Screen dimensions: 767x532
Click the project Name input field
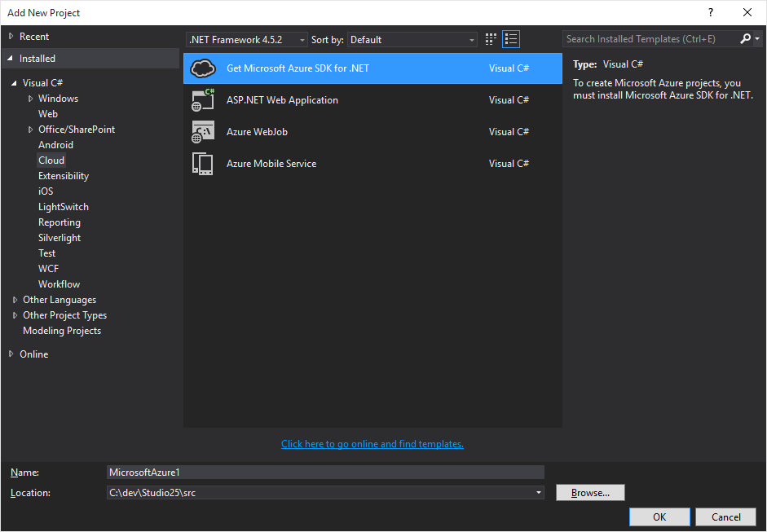(325, 472)
